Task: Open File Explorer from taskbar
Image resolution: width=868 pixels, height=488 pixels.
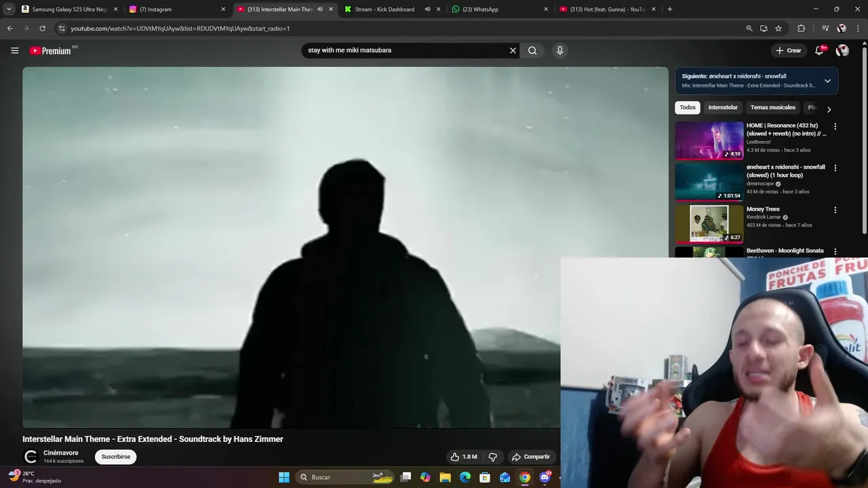Action: 445,477
